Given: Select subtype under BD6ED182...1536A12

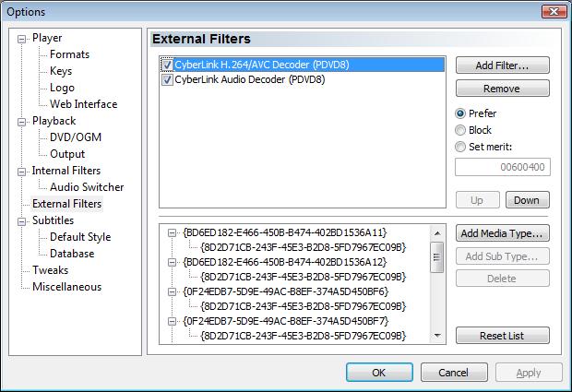Looking at the screenshot, I should [x=304, y=277].
